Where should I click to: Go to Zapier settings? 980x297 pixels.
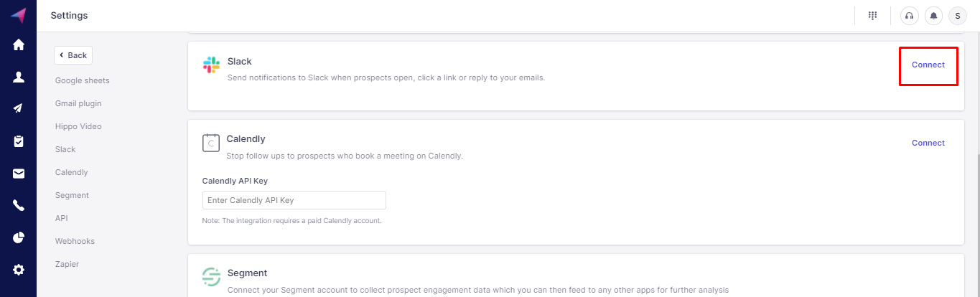click(x=67, y=264)
